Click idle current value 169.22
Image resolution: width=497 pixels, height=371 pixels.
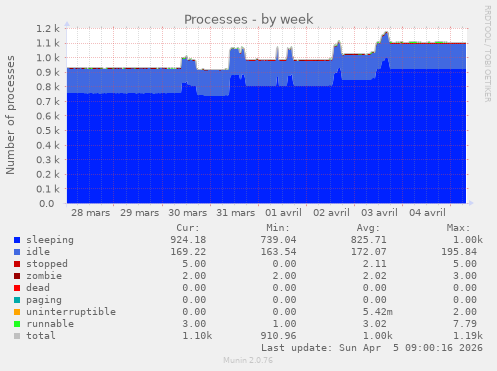(188, 252)
